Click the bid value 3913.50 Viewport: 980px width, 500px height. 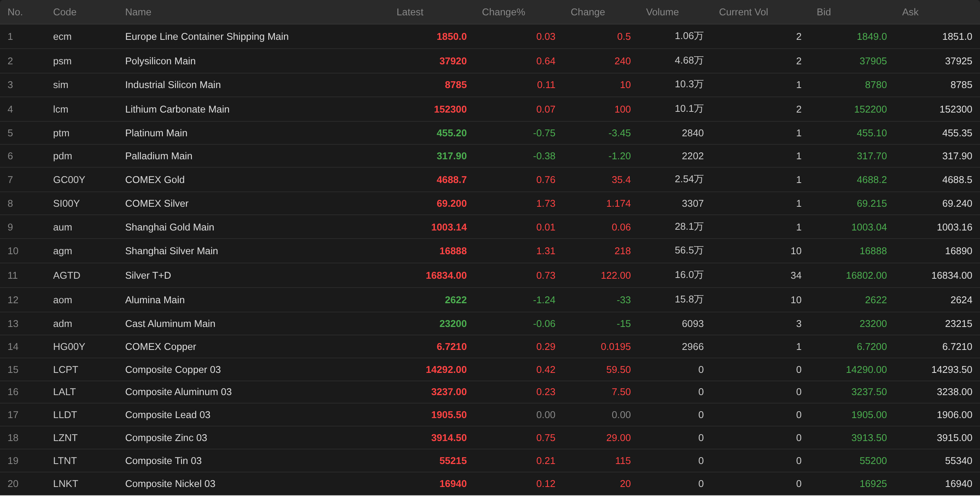(x=869, y=438)
